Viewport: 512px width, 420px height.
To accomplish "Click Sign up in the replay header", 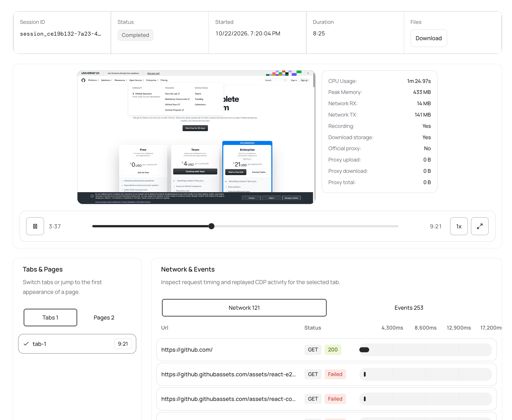I will tap(304, 80).
